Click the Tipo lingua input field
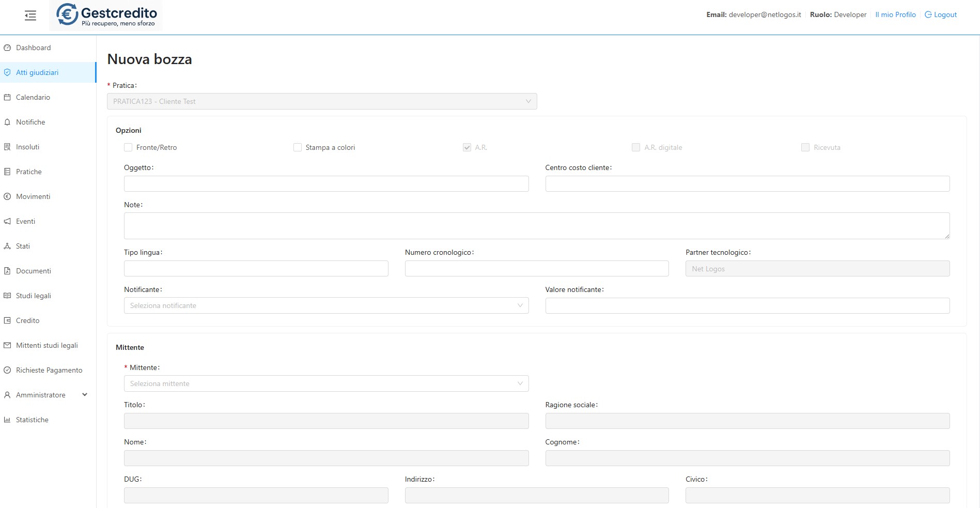 [256, 268]
